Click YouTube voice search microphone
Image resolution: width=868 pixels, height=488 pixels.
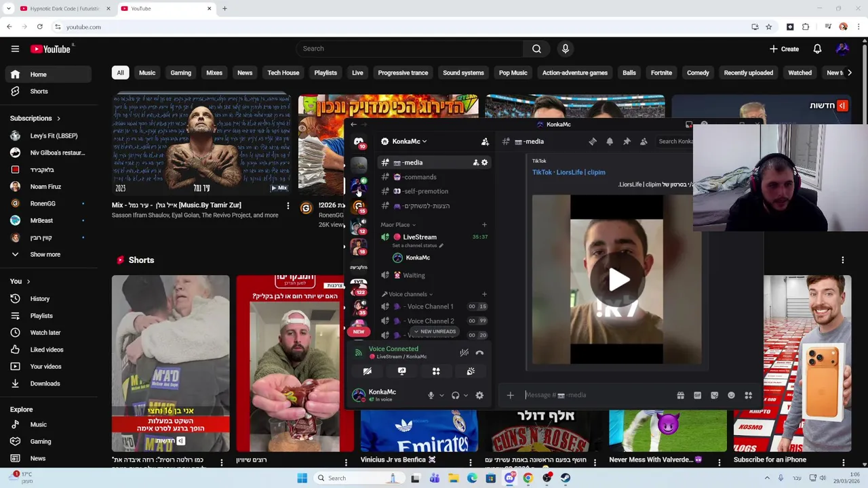566,49
